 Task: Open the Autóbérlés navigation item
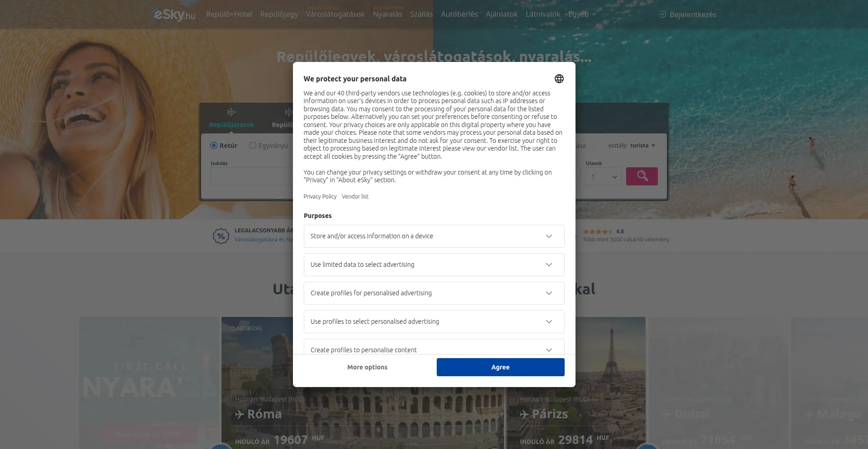point(459,14)
